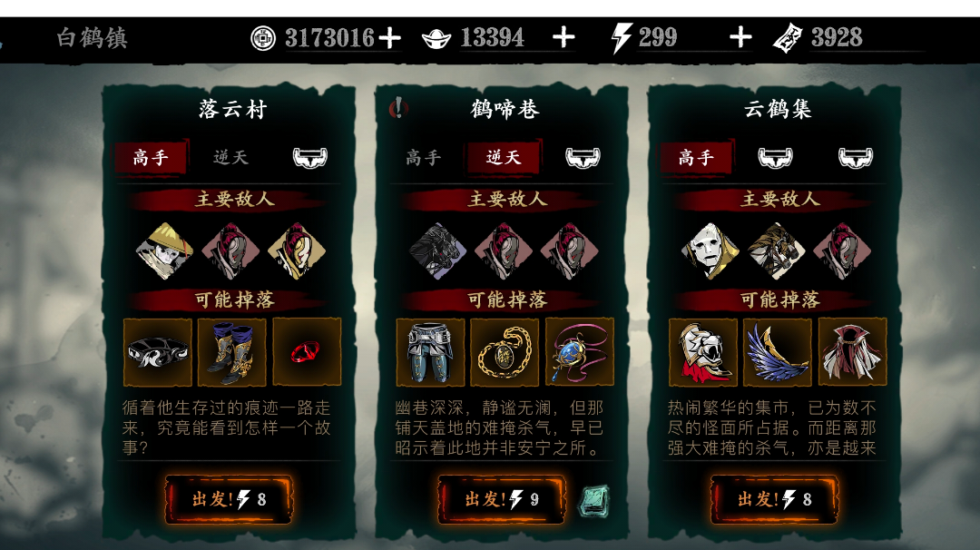Open the red exclamation alert on 鹤啼巷

[x=397, y=108]
